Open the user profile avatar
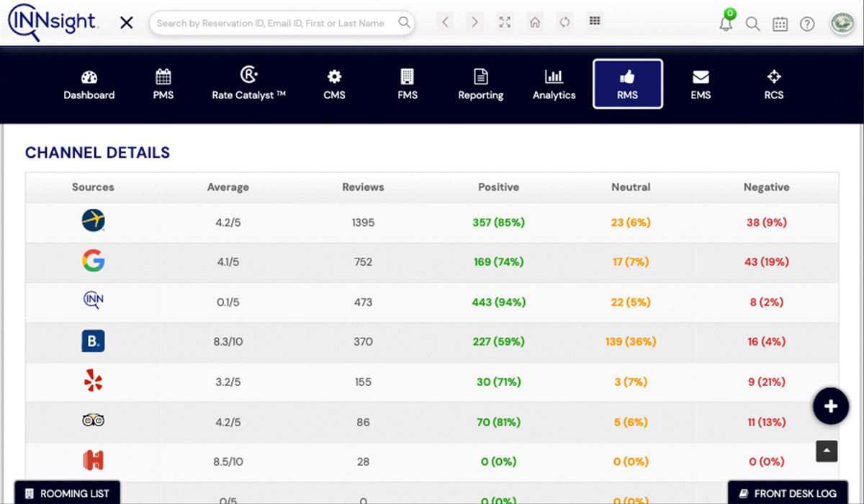This screenshot has height=504, width=864. pos(842,23)
